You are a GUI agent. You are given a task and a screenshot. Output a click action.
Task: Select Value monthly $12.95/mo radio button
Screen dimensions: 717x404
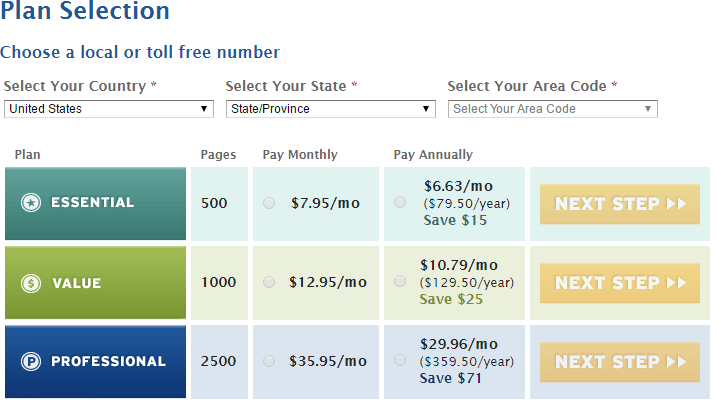click(269, 282)
